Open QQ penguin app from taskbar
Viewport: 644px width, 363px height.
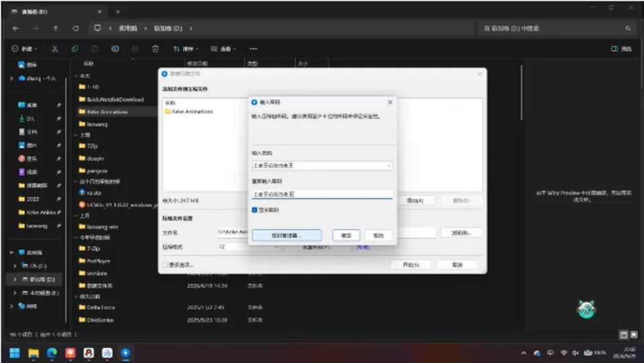tap(89, 353)
